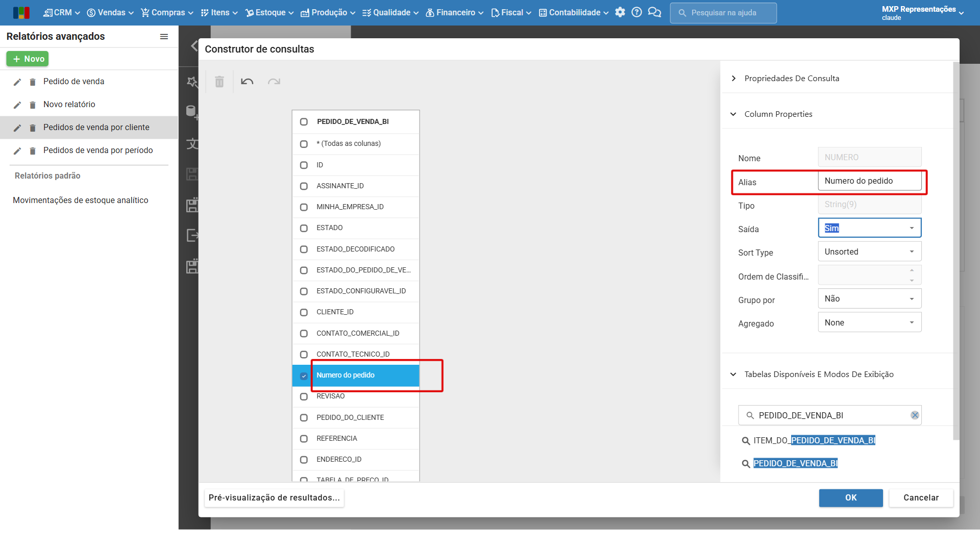This screenshot has height=551, width=980.
Task: Click the redo arrow in query builder
Action: (274, 82)
